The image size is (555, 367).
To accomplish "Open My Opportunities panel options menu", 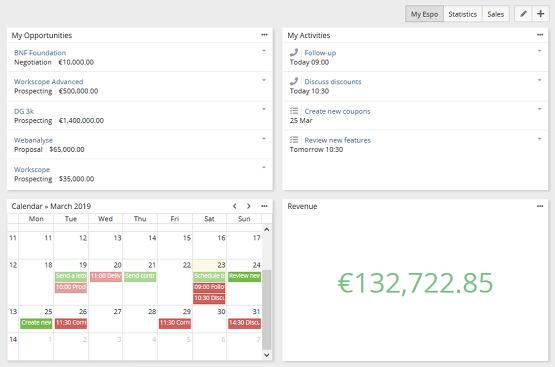I will 264,35.
